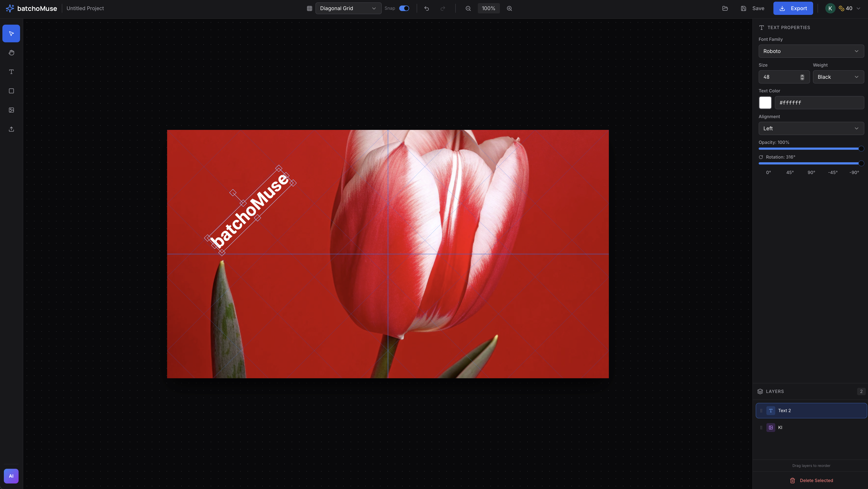The image size is (868, 489).
Task: Click the Export button
Action: 793,8
